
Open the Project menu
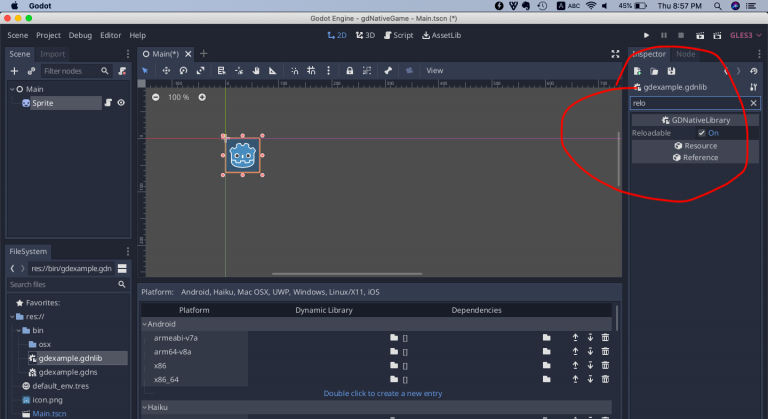tap(48, 35)
